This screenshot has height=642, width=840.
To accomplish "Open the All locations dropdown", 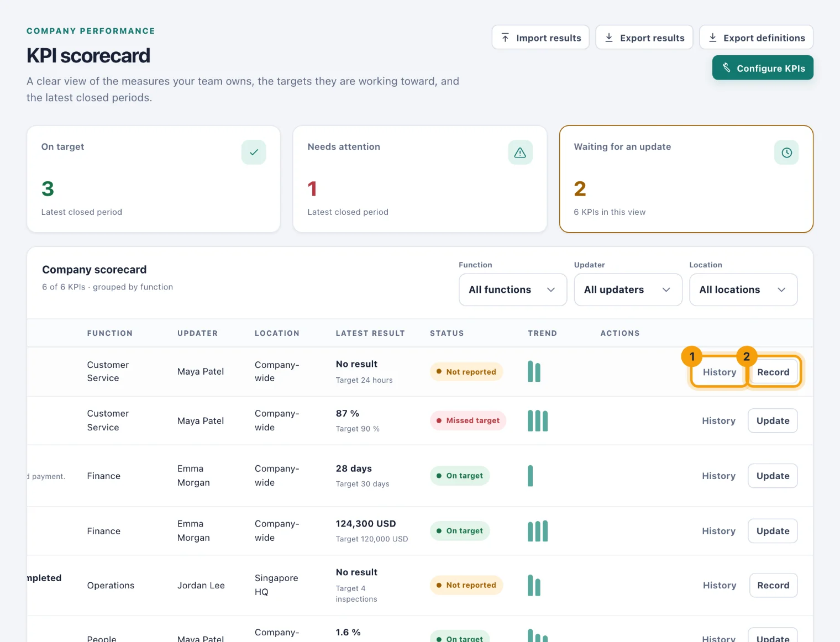I will pos(743,290).
